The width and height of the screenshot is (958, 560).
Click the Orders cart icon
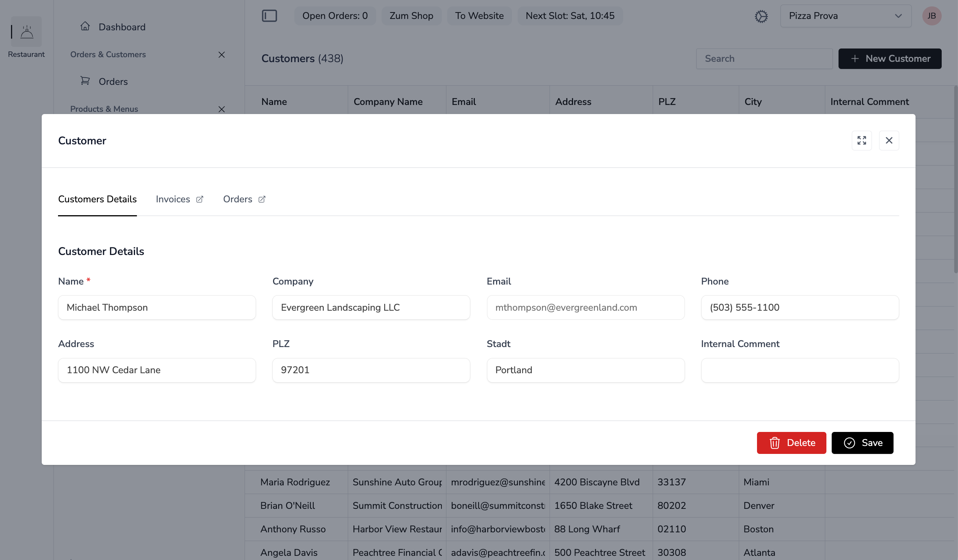click(86, 81)
